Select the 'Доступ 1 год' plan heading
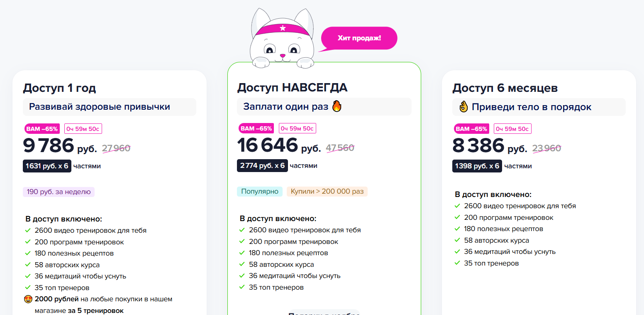Image resolution: width=644 pixels, height=315 pixels. [59, 88]
